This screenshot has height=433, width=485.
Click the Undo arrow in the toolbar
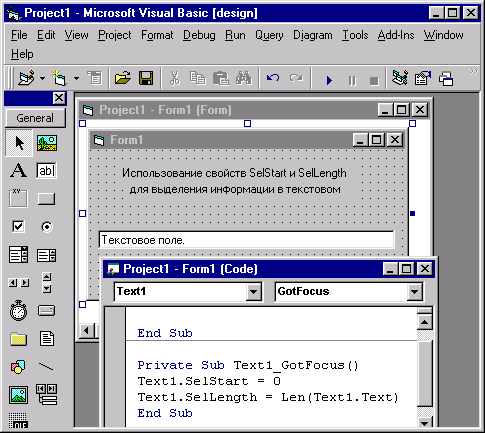[x=273, y=79]
